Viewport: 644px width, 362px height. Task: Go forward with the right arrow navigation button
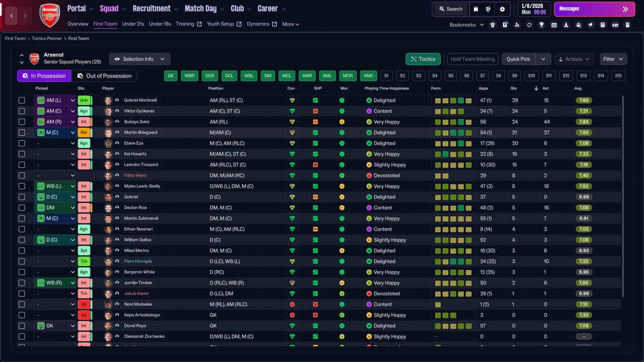[x=26, y=16]
